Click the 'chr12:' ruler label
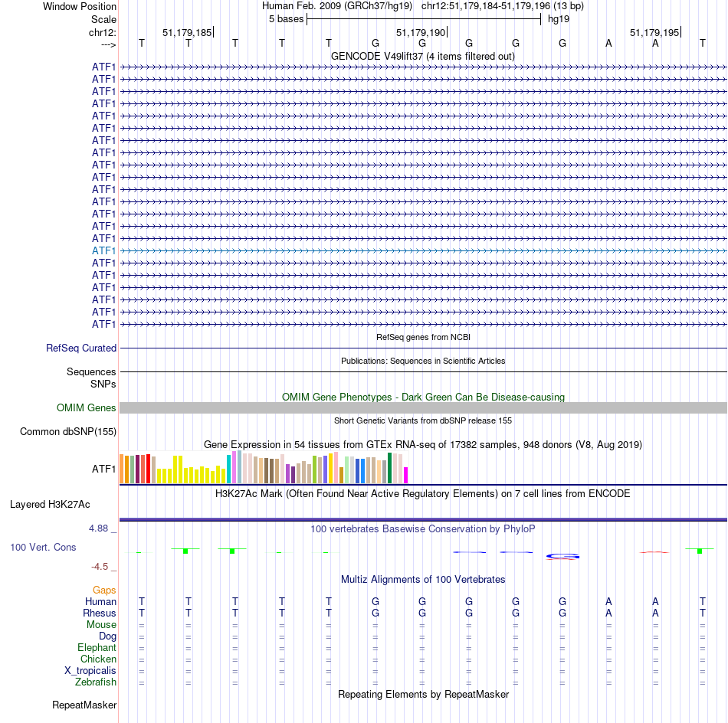 coord(103,32)
